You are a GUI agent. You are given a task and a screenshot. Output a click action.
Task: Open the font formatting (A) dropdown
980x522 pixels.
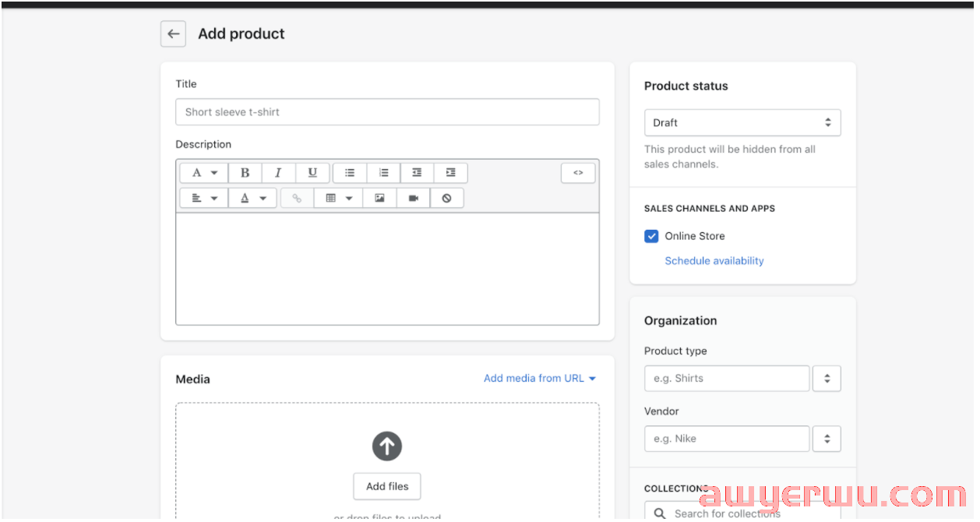pos(204,173)
